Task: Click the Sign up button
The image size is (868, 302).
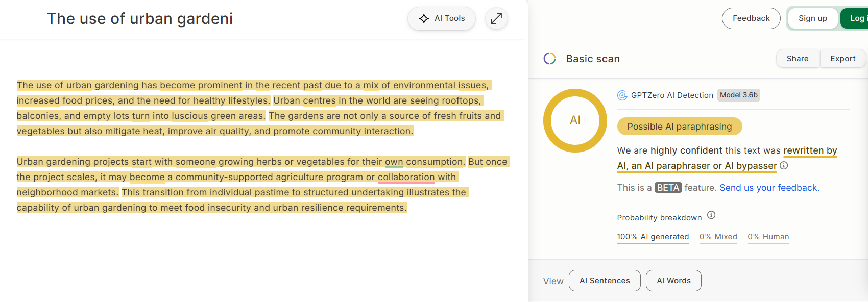Action: pyautogui.click(x=813, y=18)
